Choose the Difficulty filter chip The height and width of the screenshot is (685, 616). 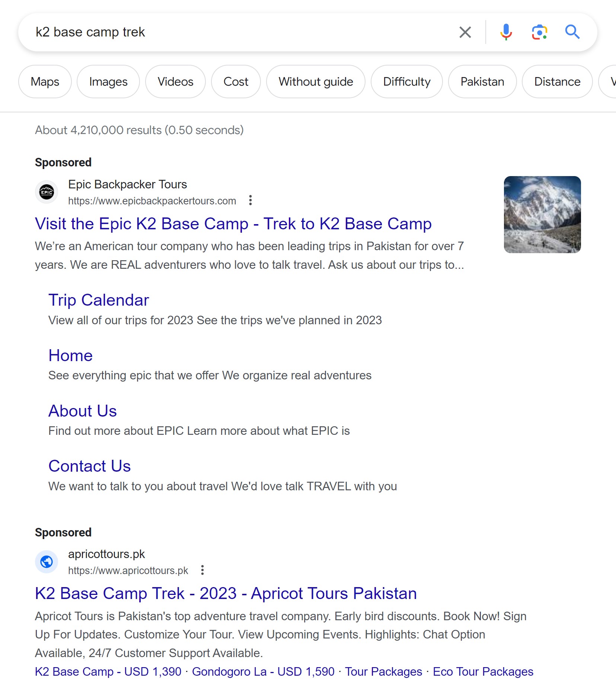(x=406, y=82)
